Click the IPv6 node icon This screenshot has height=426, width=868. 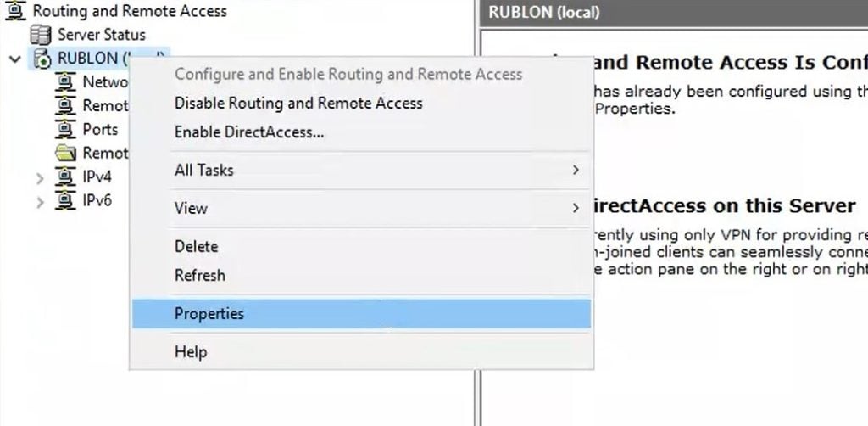[65, 201]
